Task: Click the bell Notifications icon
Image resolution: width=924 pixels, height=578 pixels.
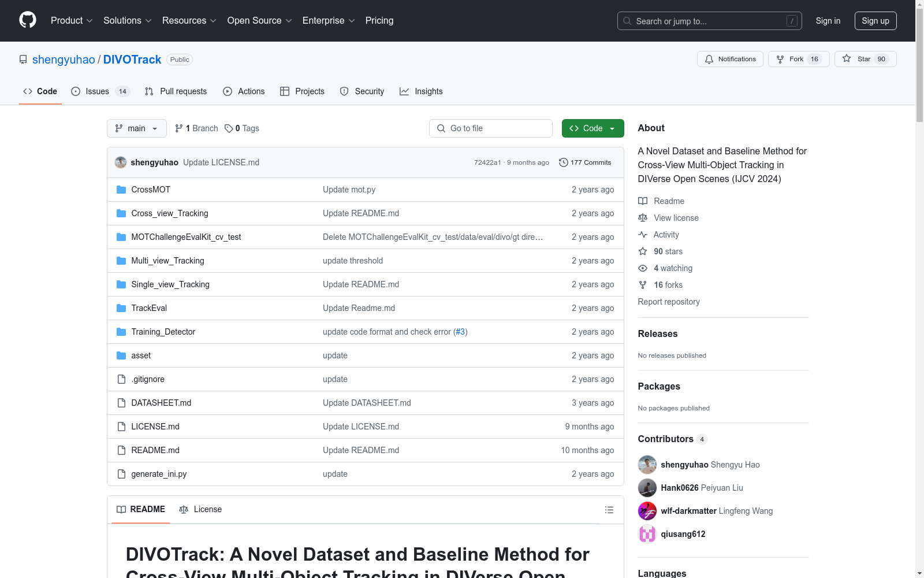Action: (x=709, y=59)
